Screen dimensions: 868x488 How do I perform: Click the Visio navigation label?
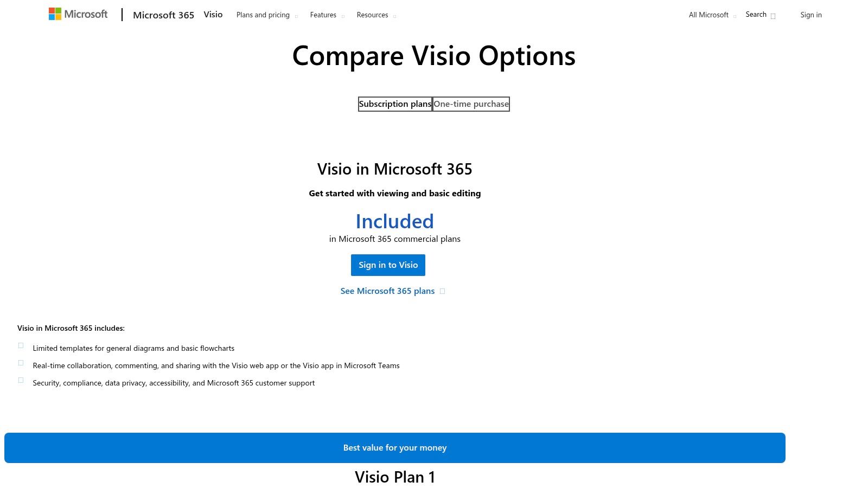[x=213, y=14]
